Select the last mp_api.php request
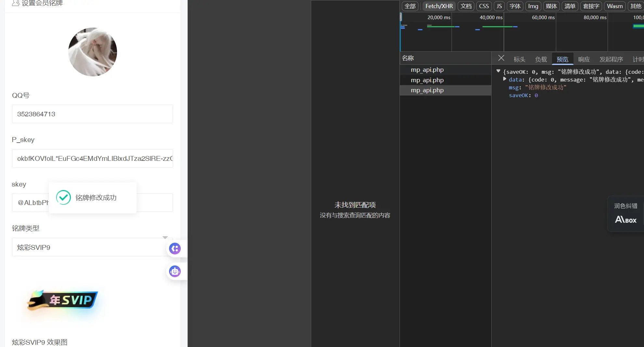This screenshot has height=347, width=644. tap(427, 90)
